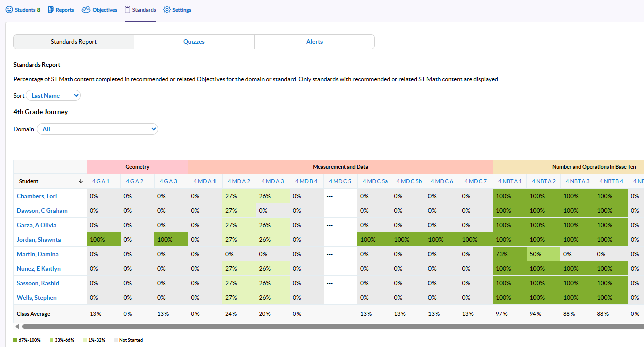644x347 pixels.
Task: Click the Reports icon in navigation
Action: click(x=51, y=10)
